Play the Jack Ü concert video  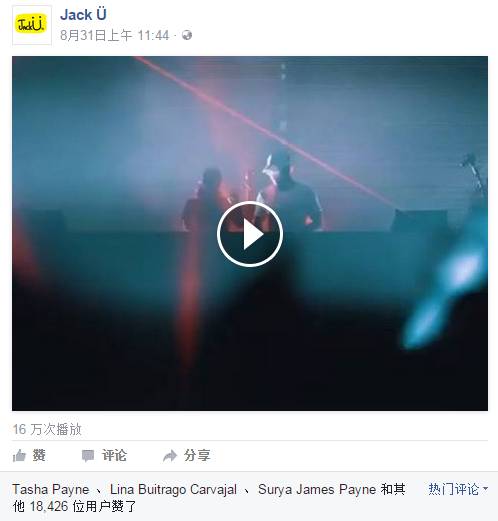click(250, 234)
